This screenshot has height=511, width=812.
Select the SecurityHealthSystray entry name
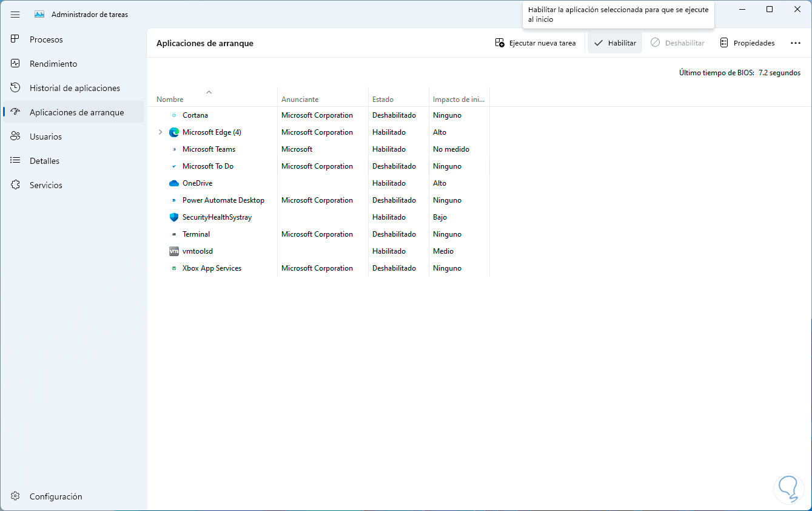pos(217,217)
